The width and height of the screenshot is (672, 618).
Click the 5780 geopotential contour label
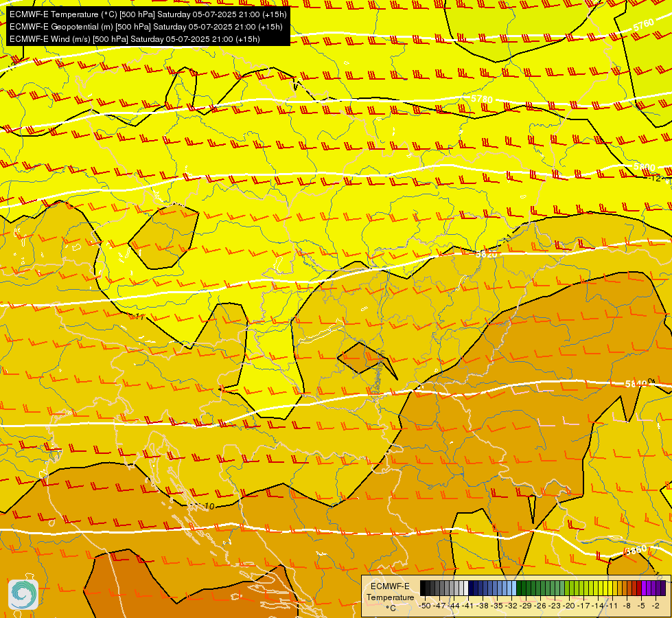482,99
